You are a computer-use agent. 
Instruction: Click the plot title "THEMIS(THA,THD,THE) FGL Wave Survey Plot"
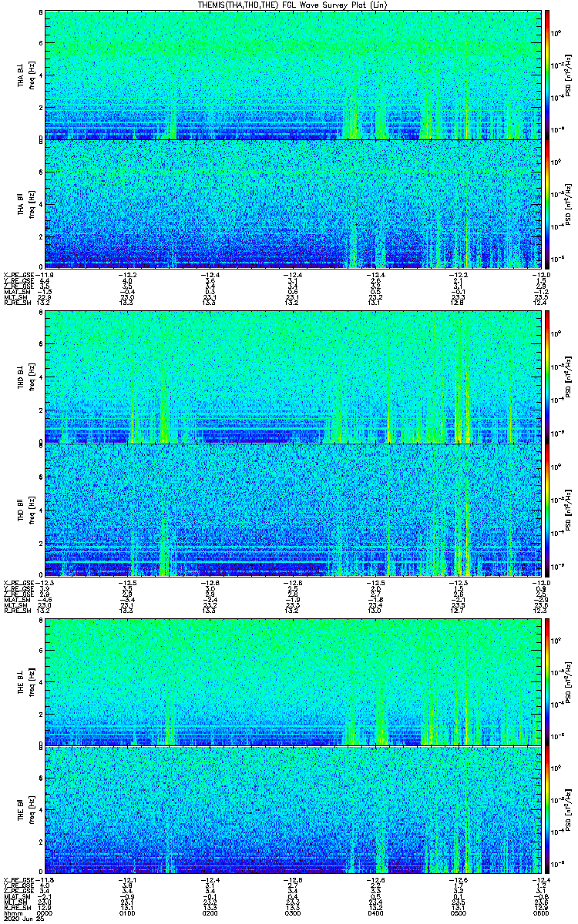point(292,5)
